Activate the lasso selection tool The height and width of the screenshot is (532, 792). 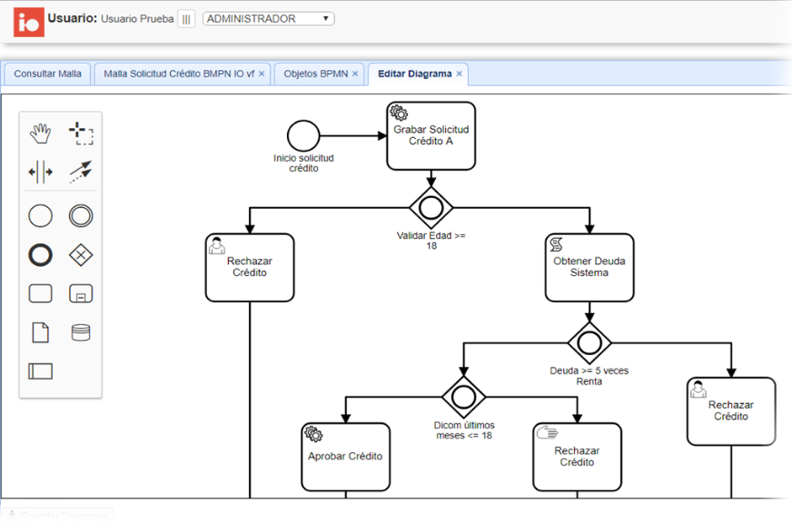[x=81, y=134]
